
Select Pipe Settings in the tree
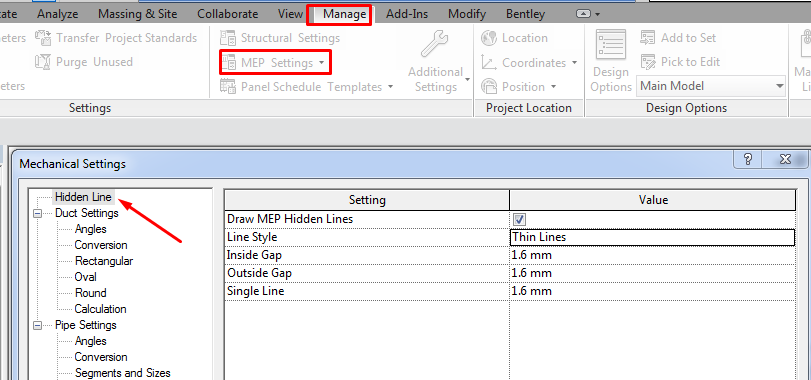point(86,325)
